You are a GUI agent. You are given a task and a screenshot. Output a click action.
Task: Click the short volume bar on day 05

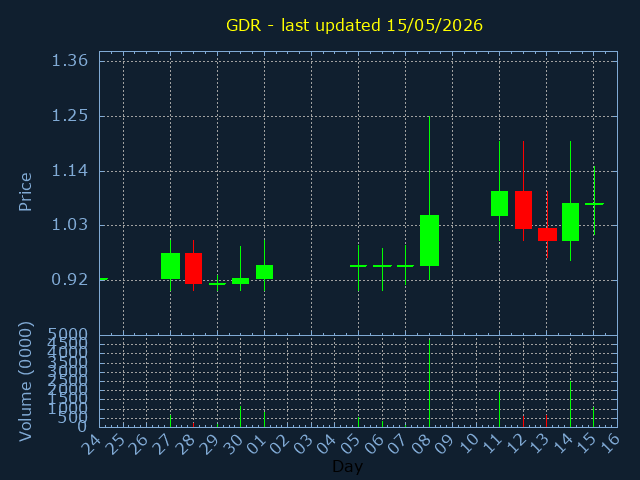coord(358,422)
